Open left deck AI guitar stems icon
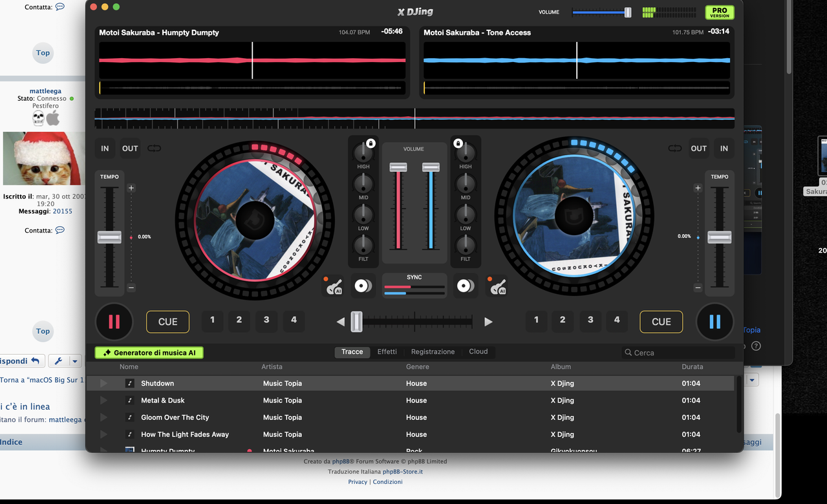 333,286
